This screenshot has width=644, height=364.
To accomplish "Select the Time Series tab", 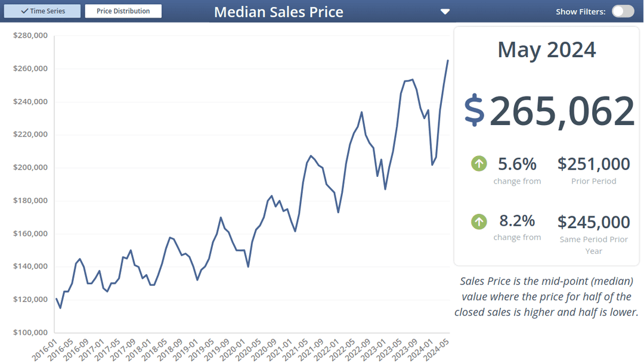I will click(x=42, y=11).
